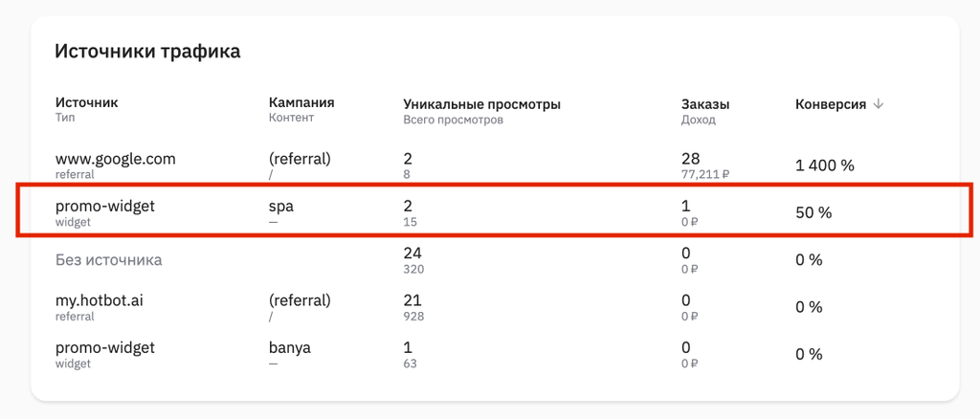Click the Источники трафика heading
The image size is (980, 419).
147,52
